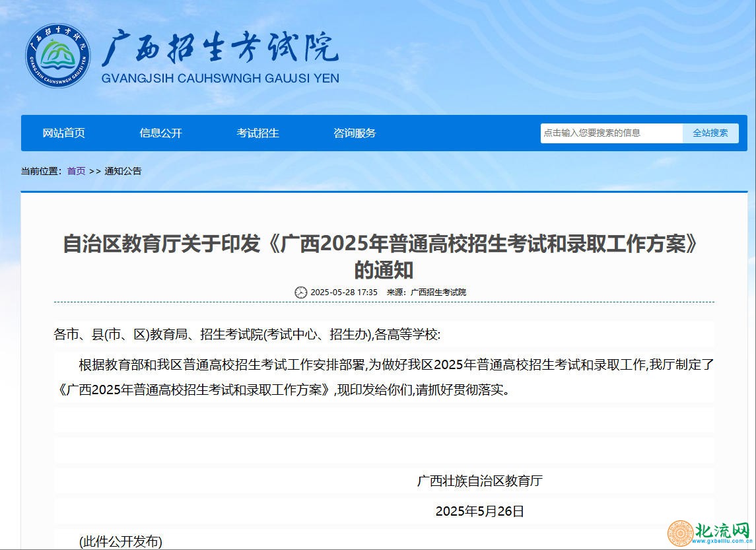Click the 广西招生考试院 calligraphy site title
This screenshot has width=756, height=550.
click(x=220, y=49)
